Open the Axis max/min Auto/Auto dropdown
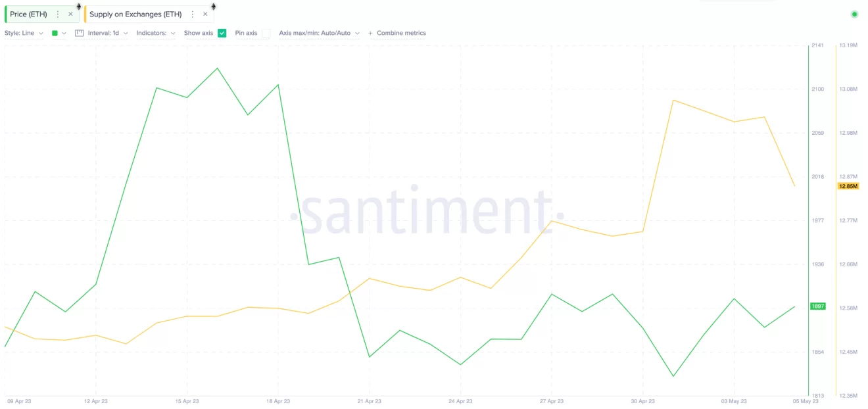The image size is (868, 409). click(319, 33)
